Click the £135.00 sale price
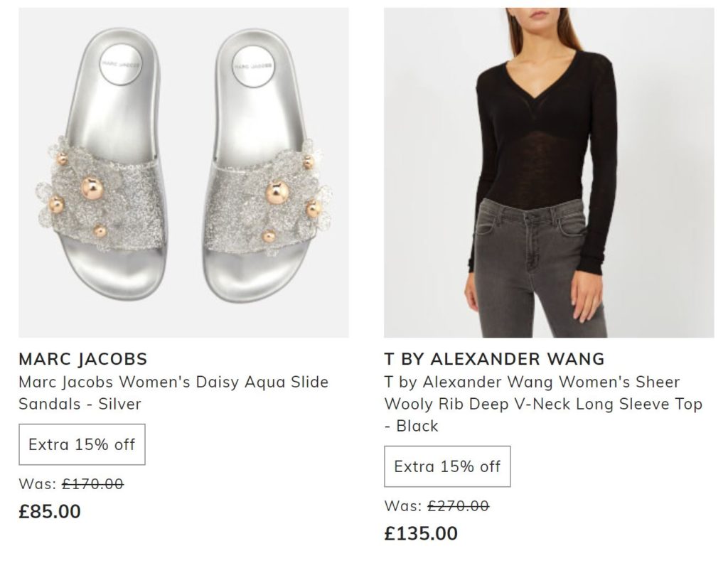 [x=421, y=533]
